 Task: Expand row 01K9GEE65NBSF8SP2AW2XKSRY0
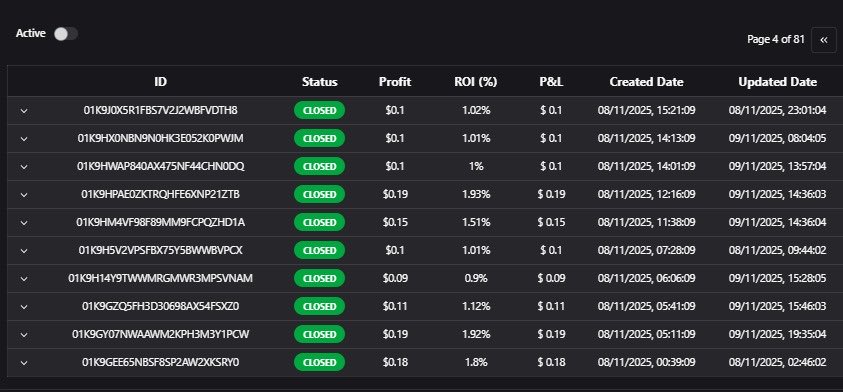coord(24,362)
